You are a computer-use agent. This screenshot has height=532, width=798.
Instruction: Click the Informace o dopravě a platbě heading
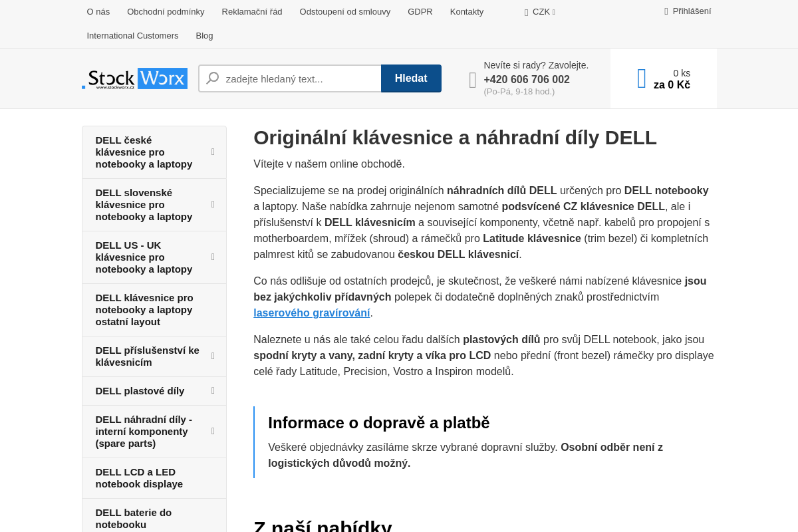(x=378, y=423)
